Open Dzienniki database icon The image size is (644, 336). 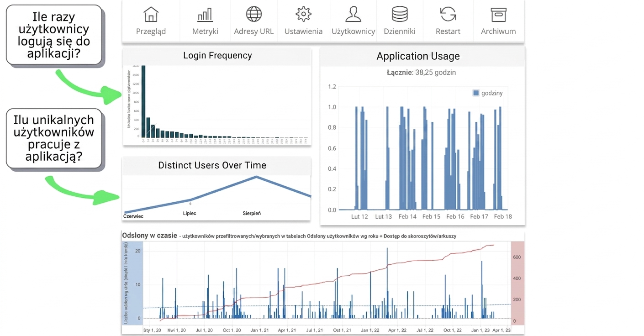[x=400, y=15]
